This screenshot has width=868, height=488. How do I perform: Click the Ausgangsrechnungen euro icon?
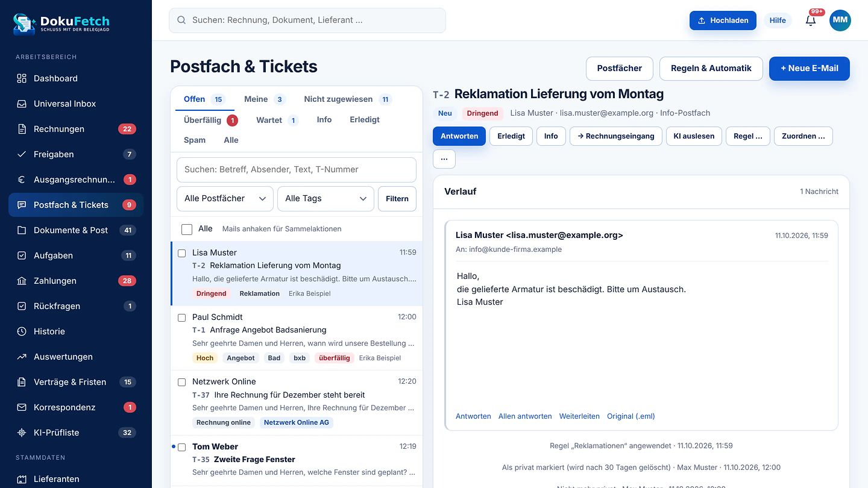click(22, 180)
